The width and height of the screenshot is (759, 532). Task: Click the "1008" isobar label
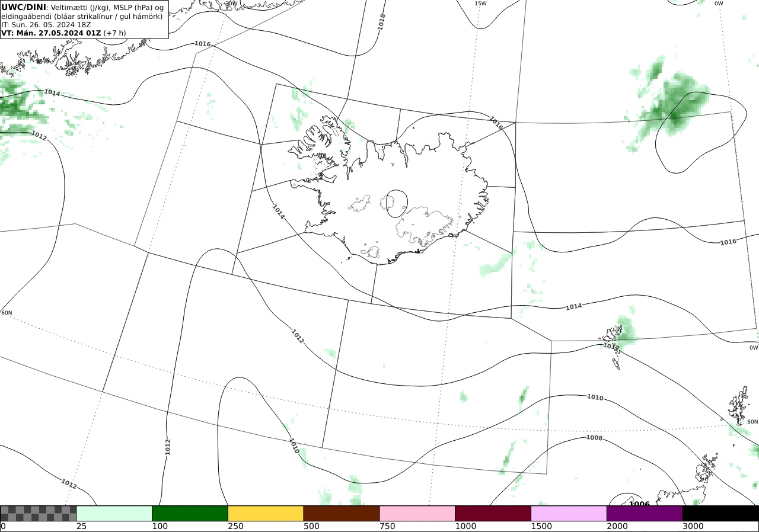click(594, 438)
